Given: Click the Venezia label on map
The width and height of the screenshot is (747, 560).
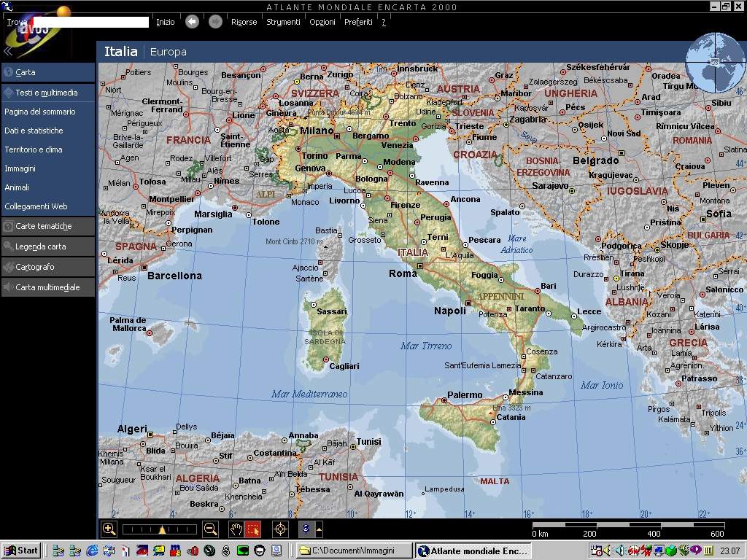Looking at the screenshot, I should point(397,145).
